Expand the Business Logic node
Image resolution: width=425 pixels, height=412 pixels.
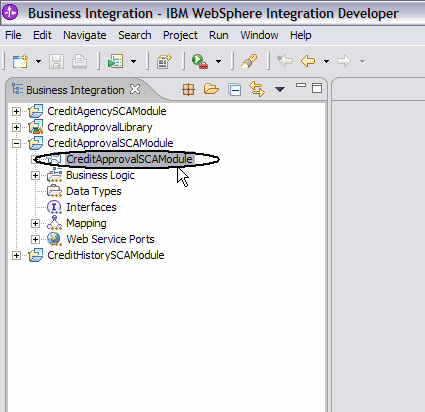coord(35,175)
